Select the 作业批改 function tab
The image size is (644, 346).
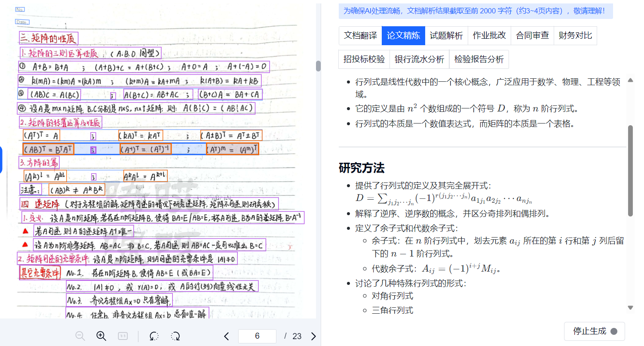tap(489, 36)
